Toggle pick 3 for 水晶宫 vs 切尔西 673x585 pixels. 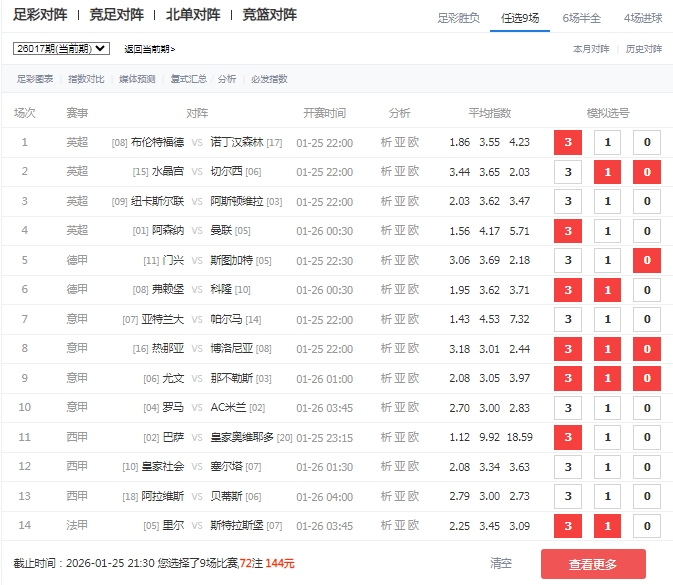(x=568, y=172)
